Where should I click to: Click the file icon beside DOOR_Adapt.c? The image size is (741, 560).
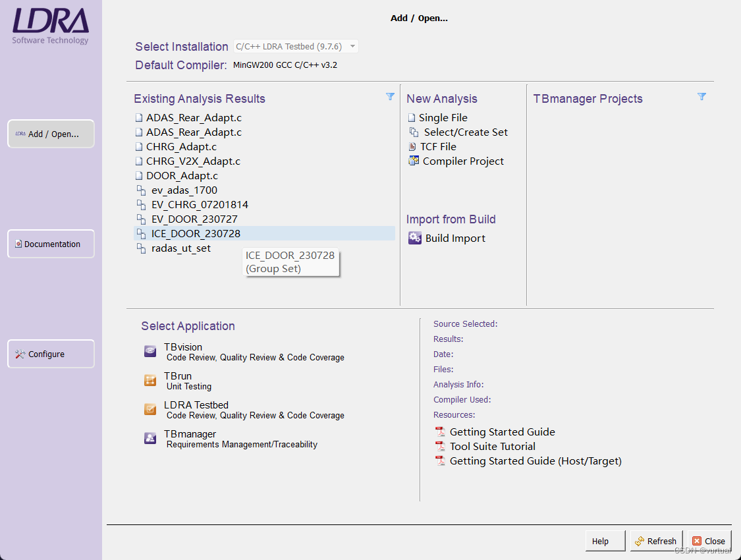tap(139, 176)
